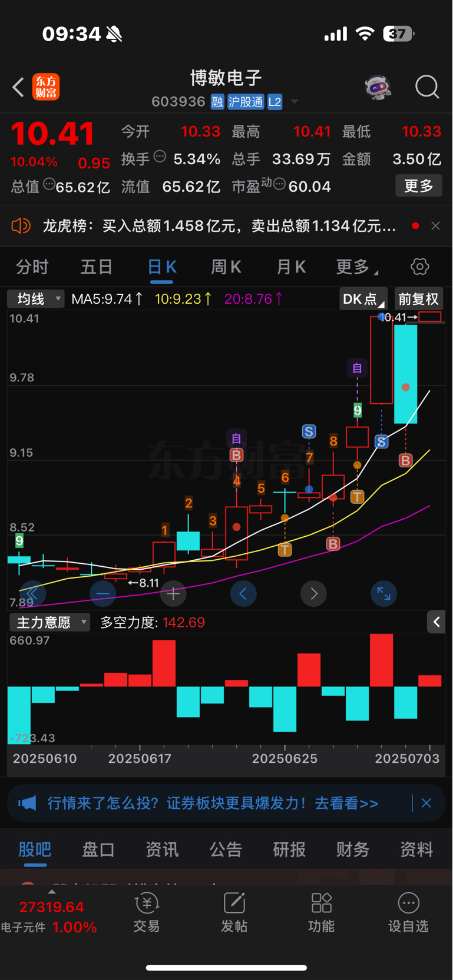Viewport: 453px width, 980px height.
Task: Tap the zoom out minus button
Action: (102, 594)
